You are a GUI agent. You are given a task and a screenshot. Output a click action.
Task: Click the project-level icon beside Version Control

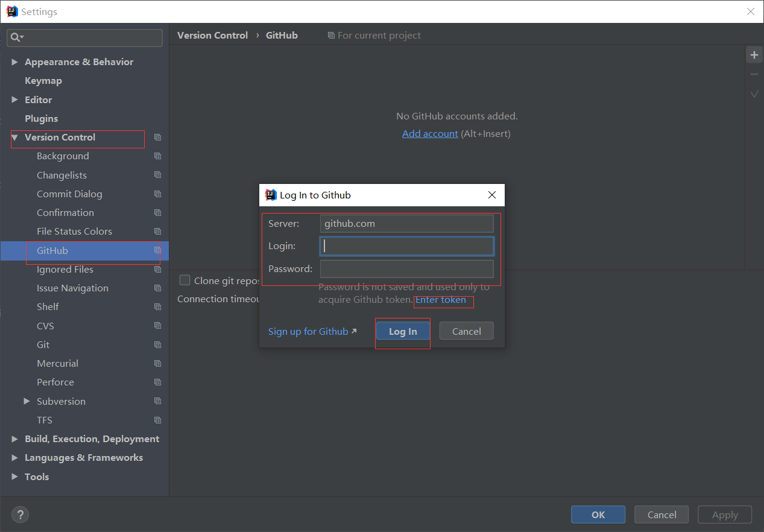pos(157,138)
